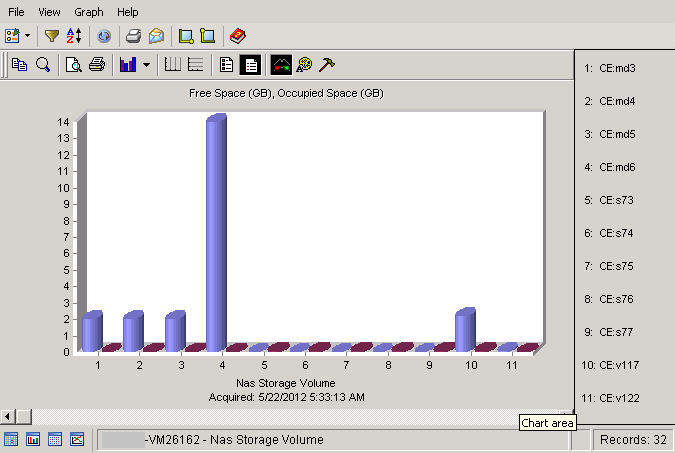Viewport: 675px width, 453px height.
Task: Click legend entry '9: CE:s77'
Action: 609,332
